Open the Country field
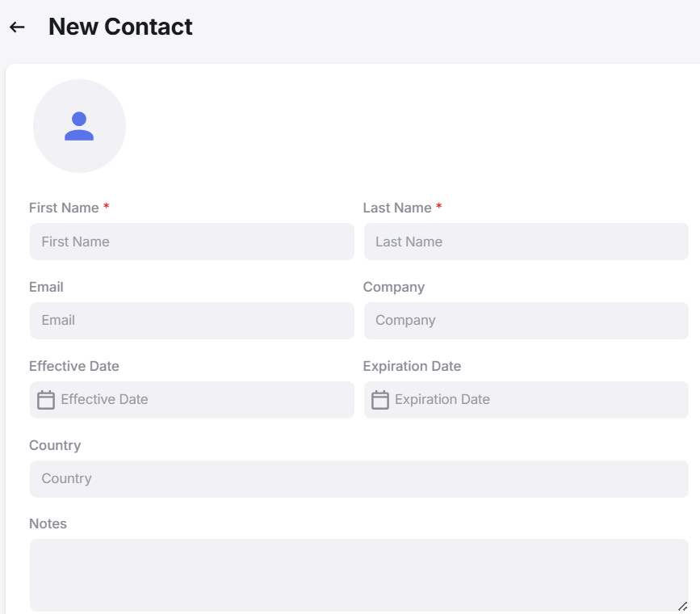700x614 pixels. coord(359,479)
